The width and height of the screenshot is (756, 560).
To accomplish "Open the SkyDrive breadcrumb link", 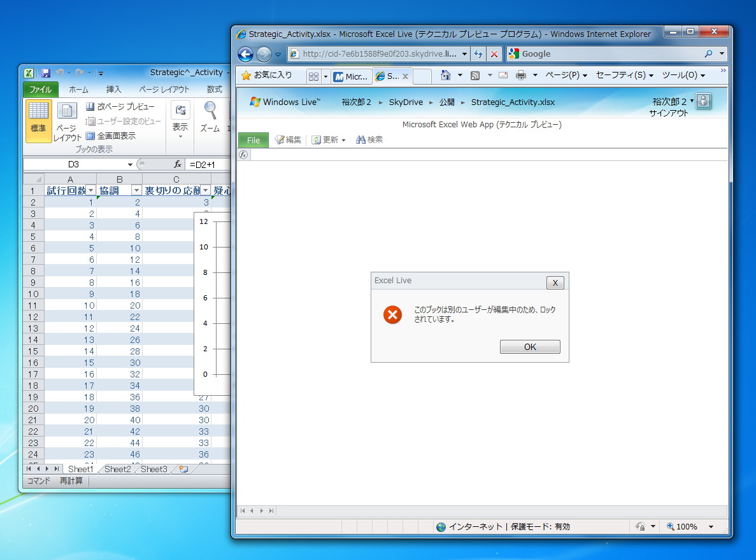I will [406, 102].
